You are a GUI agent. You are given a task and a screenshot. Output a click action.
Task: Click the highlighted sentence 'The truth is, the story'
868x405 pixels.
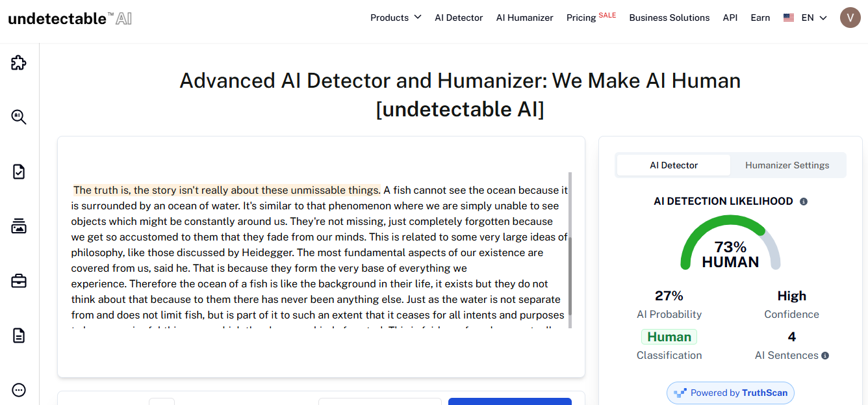tap(225, 190)
